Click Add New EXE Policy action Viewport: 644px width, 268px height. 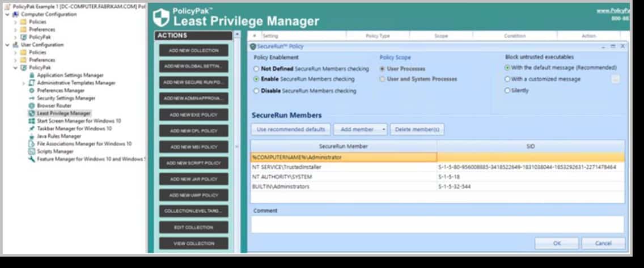point(193,115)
